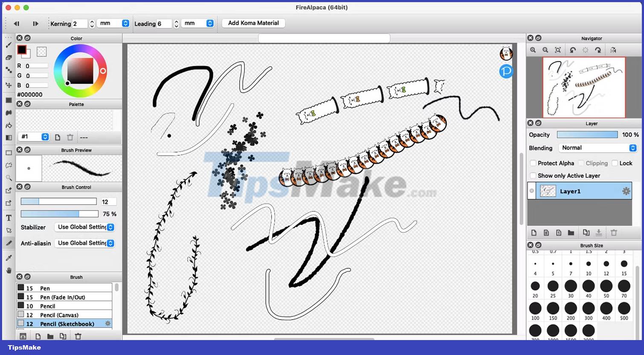Click the Add Koma Material button
The height and width of the screenshot is (355, 644).
(253, 23)
